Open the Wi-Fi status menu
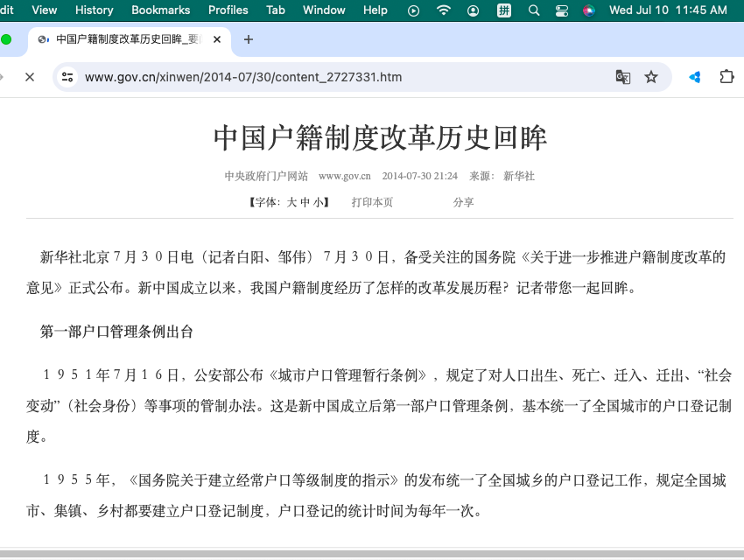The height and width of the screenshot is (560, 744). click(x=444, y=10)
